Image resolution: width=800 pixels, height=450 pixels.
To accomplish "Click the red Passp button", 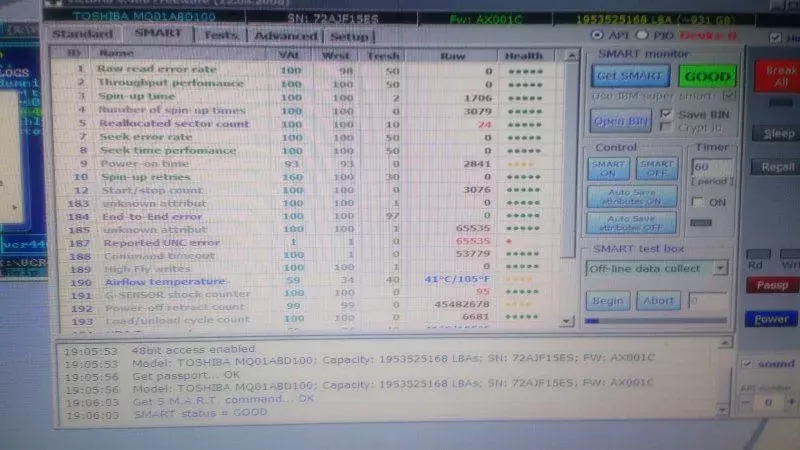I will pos(772,285).
